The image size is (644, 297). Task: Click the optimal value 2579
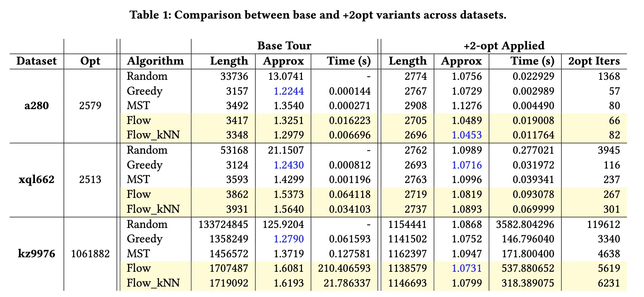tap(90, 106)
